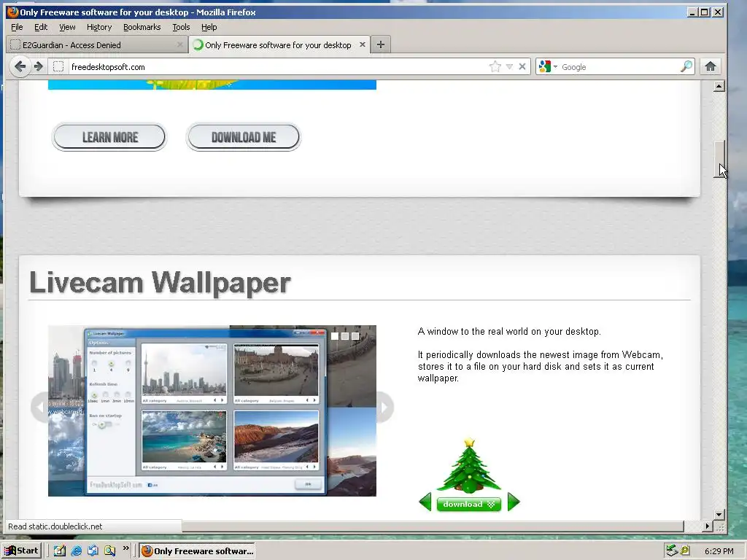Open the View menu
Image resolution: width=747 pixels, height=560 pixels.
67,27
